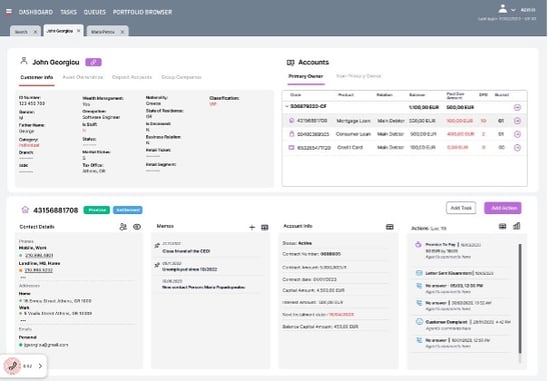This screenshot has width=548, height=381.
Task: Click the user profile avatar icon
Action: 503,9
